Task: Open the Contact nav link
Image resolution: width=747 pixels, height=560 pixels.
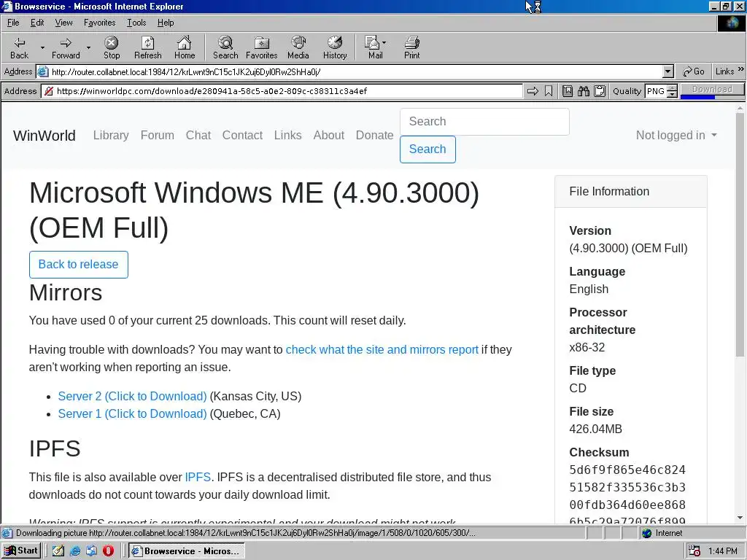Action: pos(242,135)
